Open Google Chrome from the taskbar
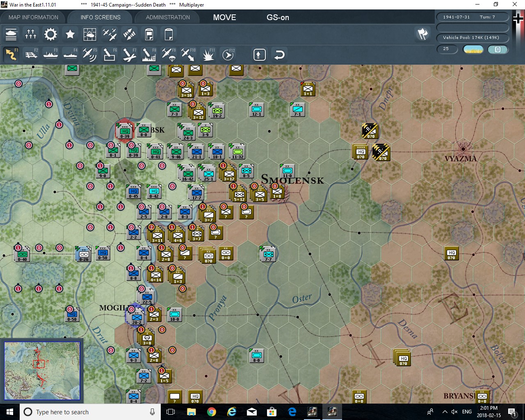 tap(212, 412)
